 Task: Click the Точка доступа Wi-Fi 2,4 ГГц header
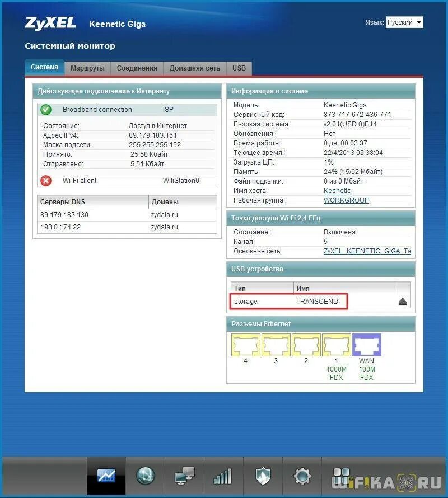(x=321, y=218)
